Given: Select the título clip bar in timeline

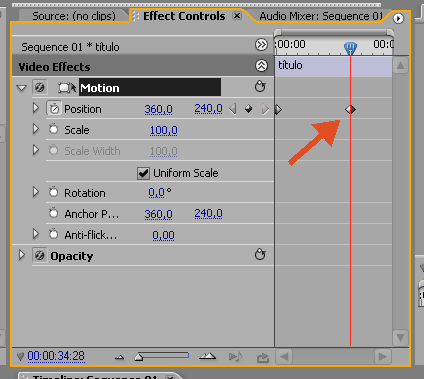Looking at the screenshot, I should (x=334, y=66).
